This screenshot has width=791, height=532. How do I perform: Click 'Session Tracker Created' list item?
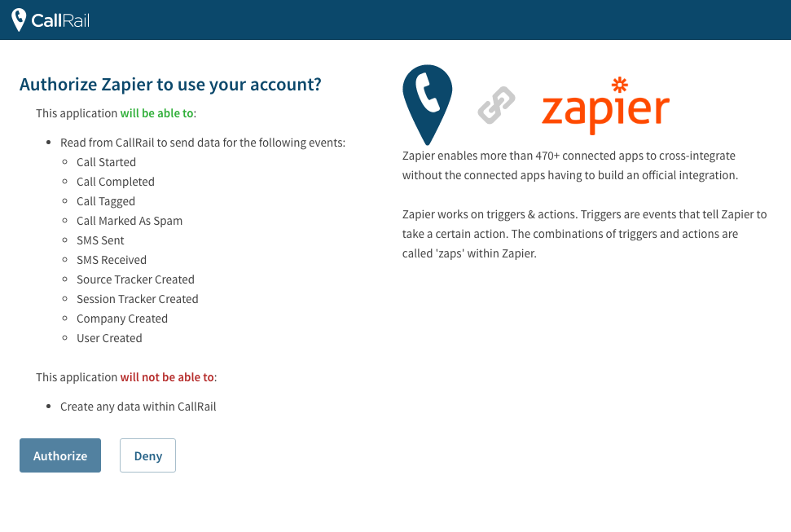click(x=137, y=299)
